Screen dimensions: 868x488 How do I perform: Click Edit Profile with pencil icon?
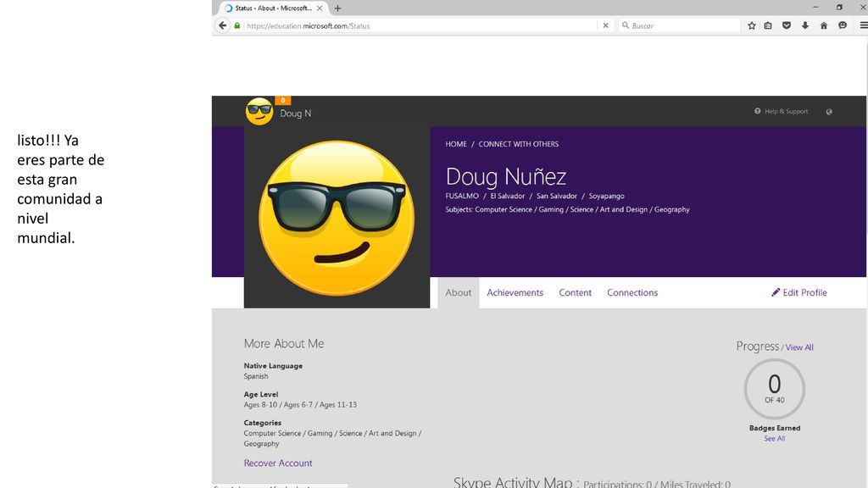click(799, 292)
